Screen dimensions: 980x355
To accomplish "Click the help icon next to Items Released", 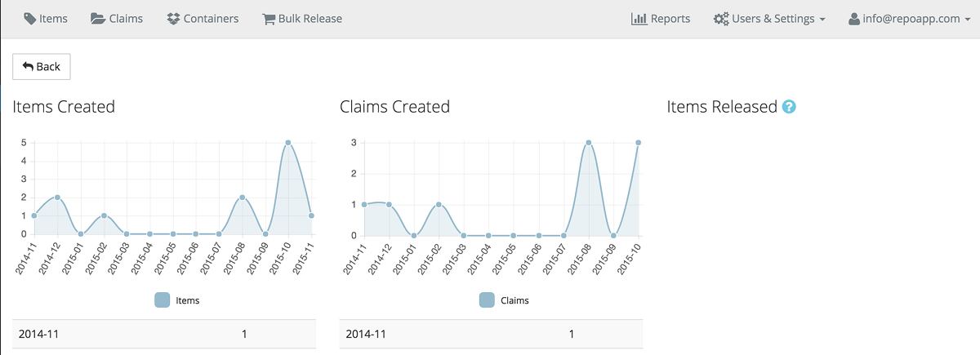I will pos(789,107).
